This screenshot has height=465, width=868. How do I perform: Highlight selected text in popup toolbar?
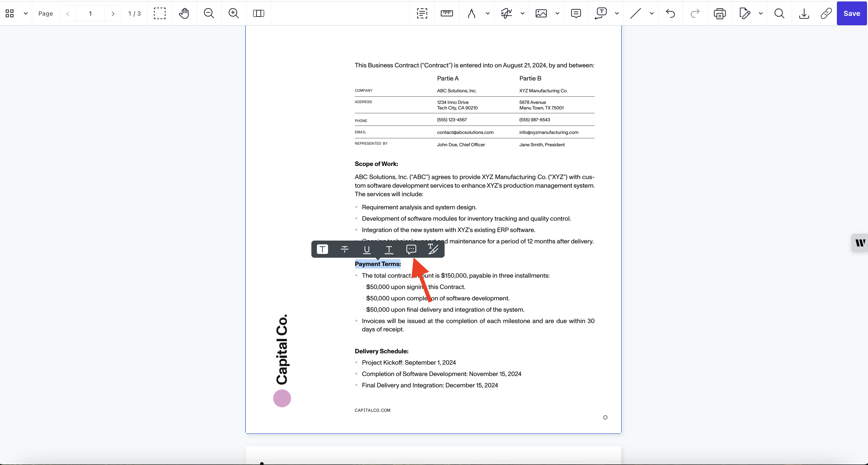[x=322, y=249]
